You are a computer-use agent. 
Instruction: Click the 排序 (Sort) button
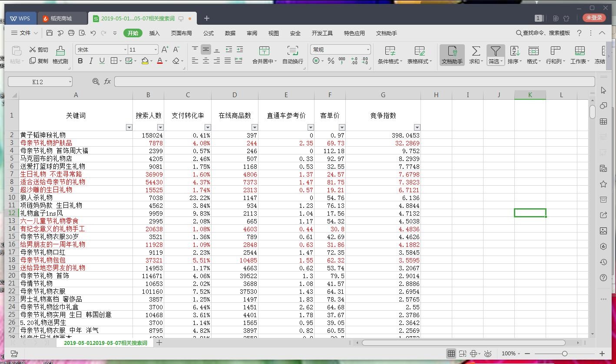coord(515,55)
